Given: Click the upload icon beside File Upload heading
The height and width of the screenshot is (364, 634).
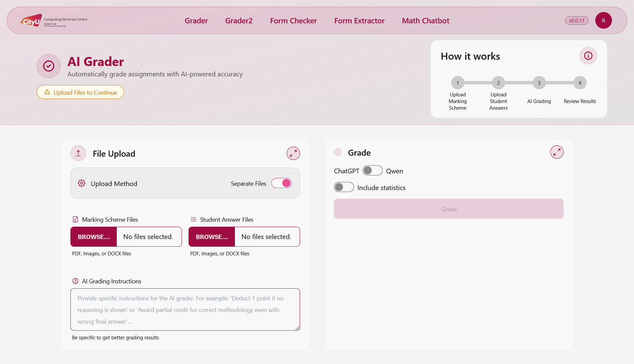Looking at the screenshot, I should click(x=78, y=153).
